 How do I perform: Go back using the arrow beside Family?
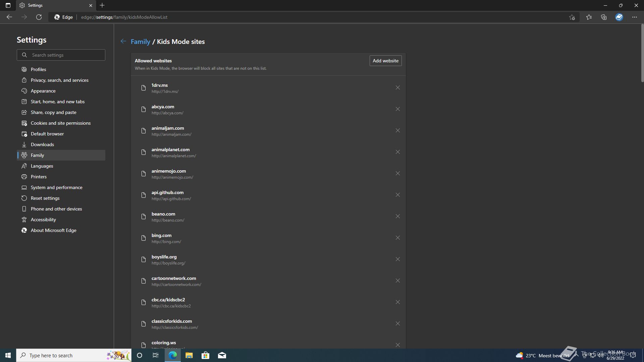(x=123, y=41)
